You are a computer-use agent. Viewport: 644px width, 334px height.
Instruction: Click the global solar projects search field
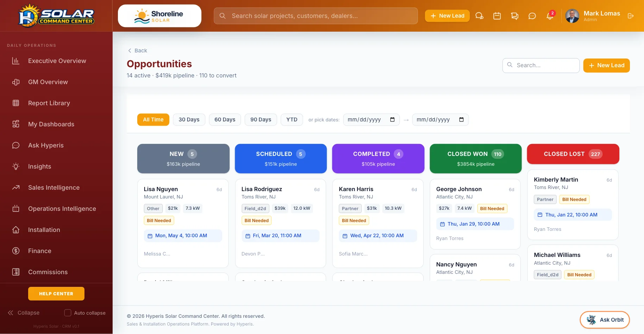click(316, 16)
